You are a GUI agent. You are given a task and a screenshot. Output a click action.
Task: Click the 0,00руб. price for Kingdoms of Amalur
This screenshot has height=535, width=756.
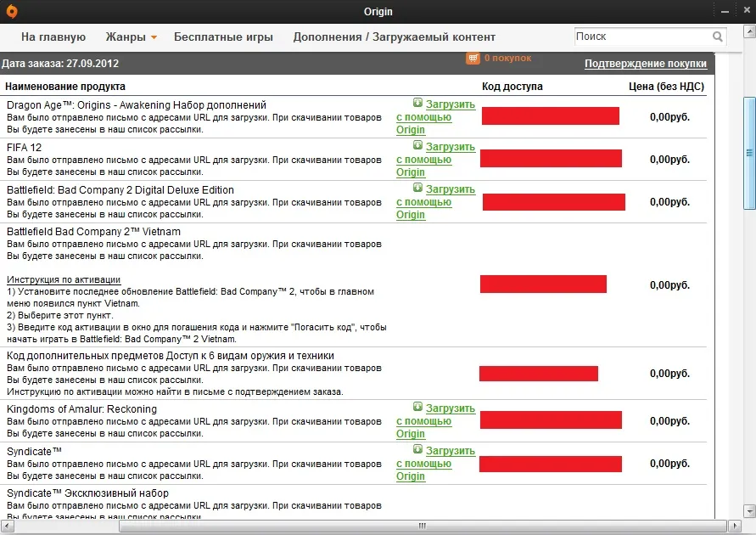point(669,420)
